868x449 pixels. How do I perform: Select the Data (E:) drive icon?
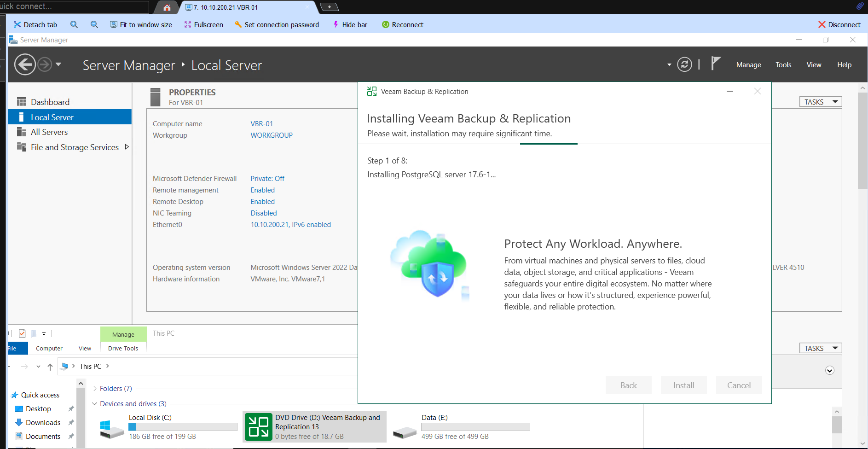tap(405, 432)
